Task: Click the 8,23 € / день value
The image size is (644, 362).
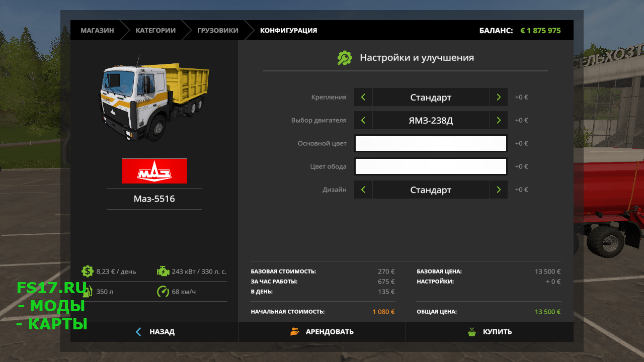Action: 116,271
